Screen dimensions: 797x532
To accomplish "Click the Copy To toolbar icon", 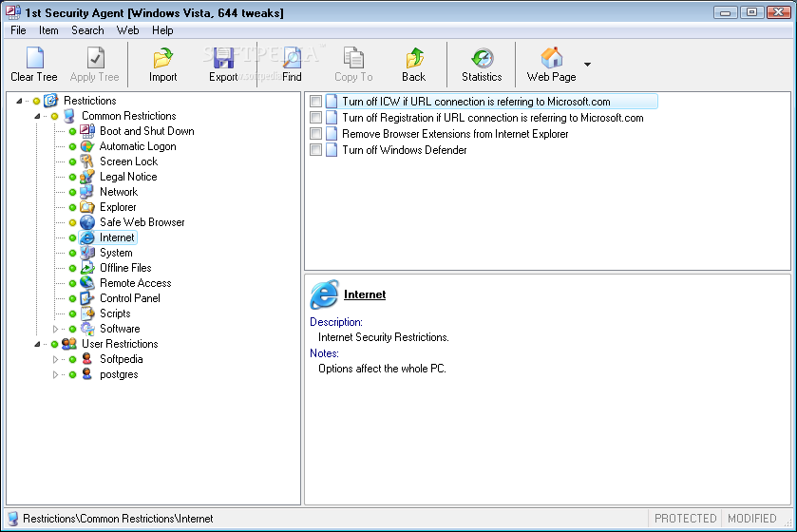I will 353,57.
